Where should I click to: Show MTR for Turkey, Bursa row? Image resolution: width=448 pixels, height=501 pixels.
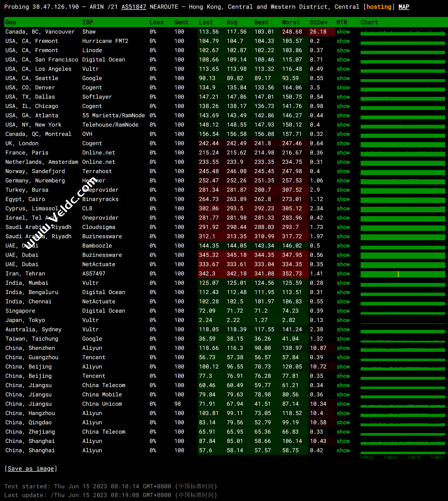pyautogui.click(x=343, y=190)
